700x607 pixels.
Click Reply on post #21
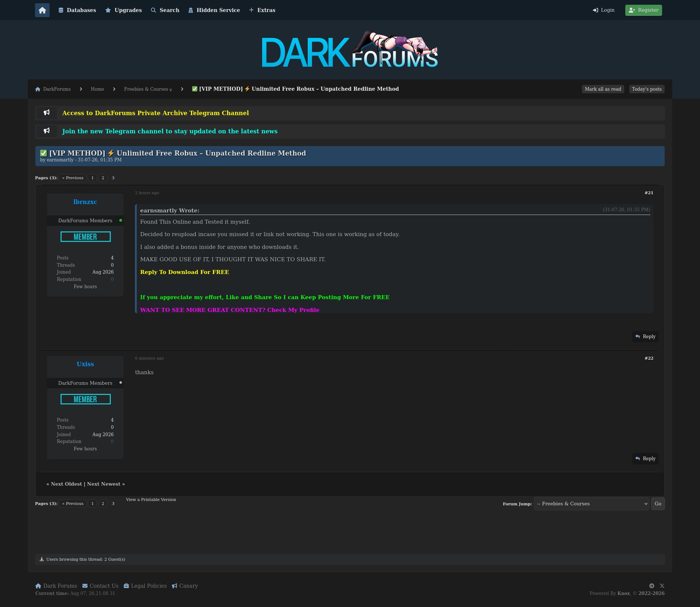pos(645,337)
